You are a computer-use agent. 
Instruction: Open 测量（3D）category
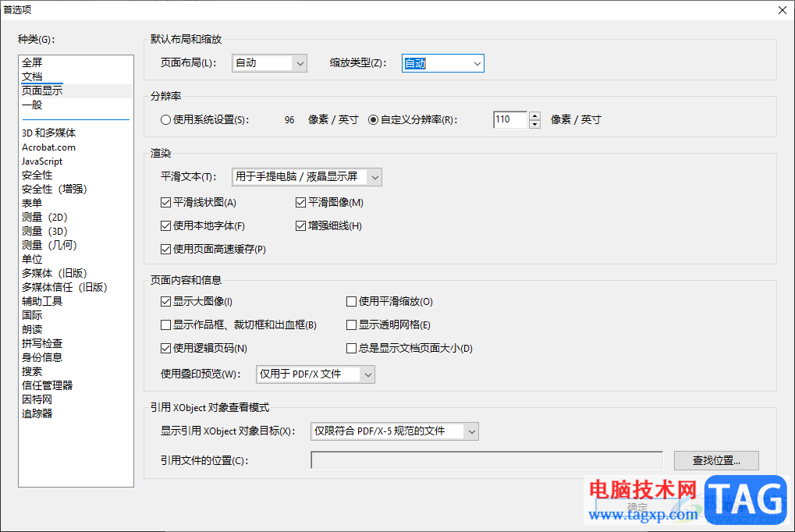(44, 231)
